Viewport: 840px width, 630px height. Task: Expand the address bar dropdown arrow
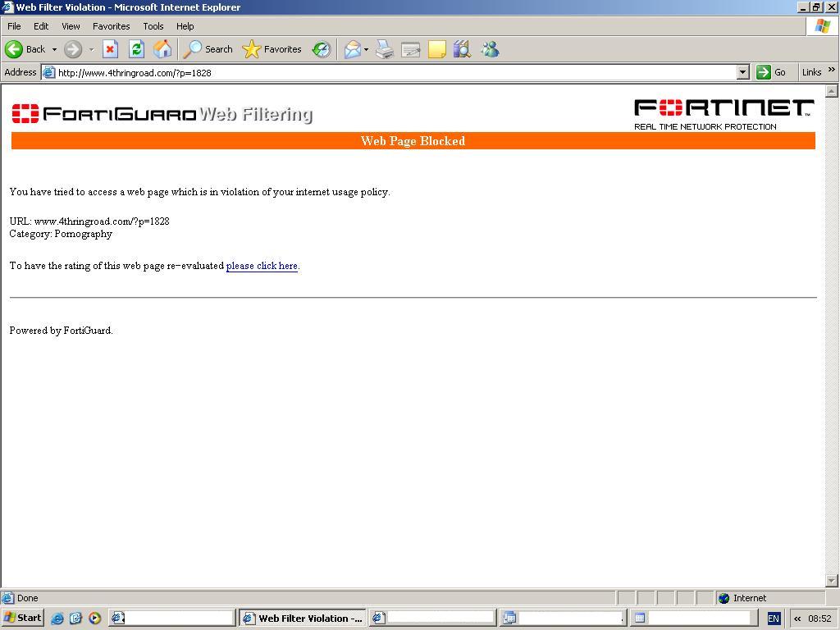[x=742, y=72]
